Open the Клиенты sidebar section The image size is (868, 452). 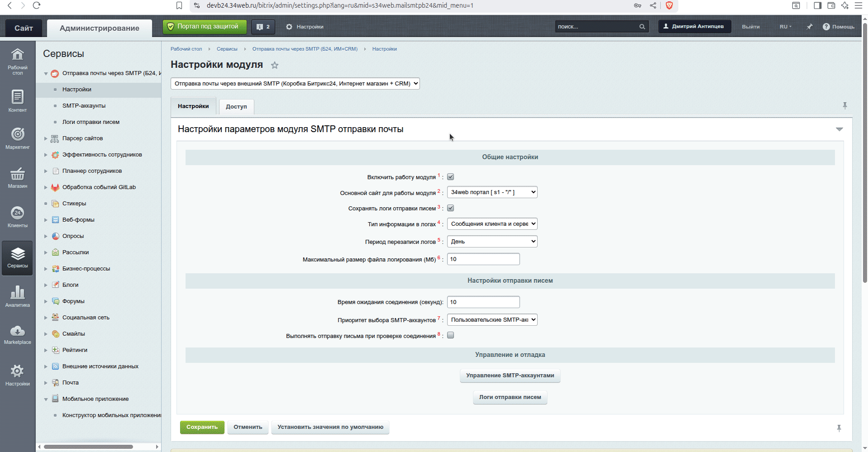[17, 217]
